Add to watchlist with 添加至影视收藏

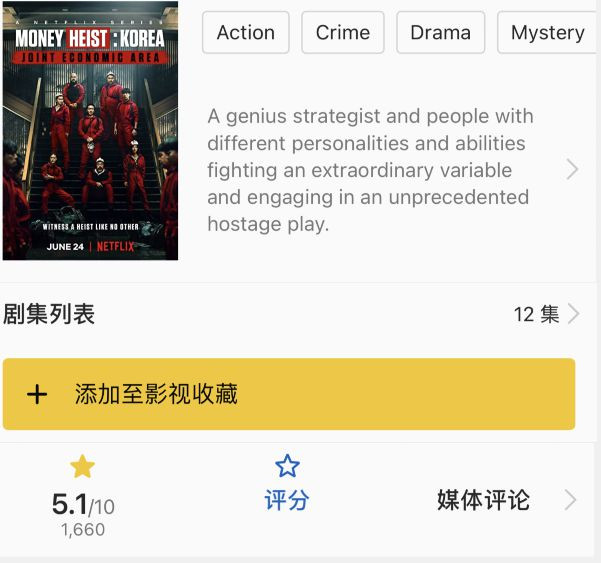(x=289, y=394)
